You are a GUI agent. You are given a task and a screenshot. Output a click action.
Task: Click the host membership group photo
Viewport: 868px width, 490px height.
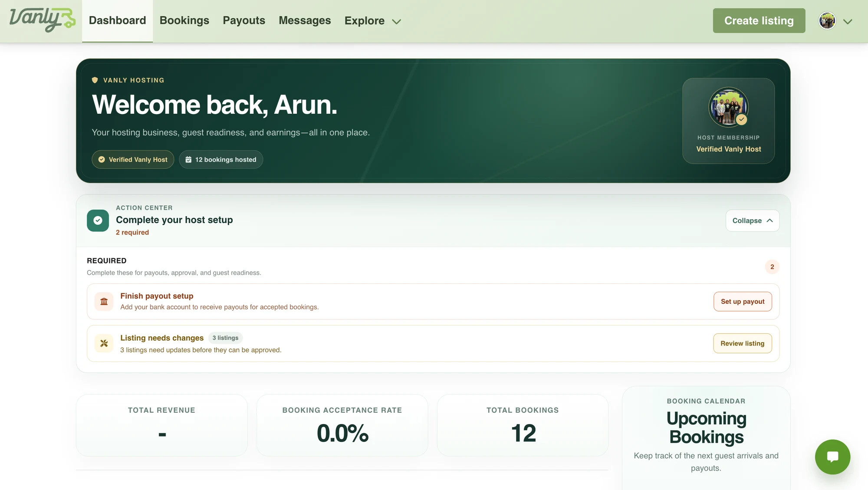[x=729, y=107]
